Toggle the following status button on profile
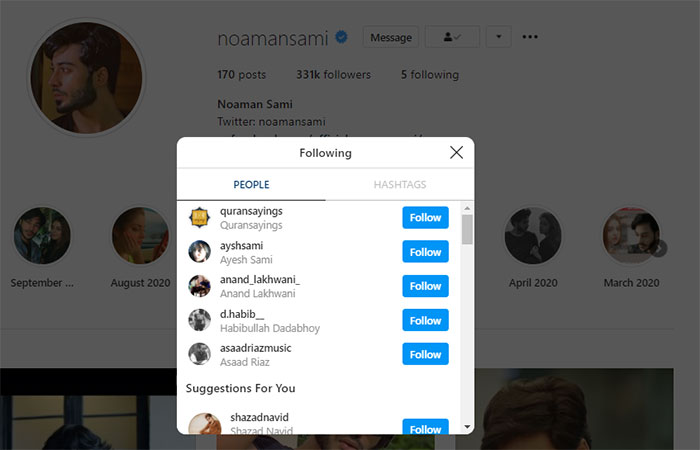 pyautogui.click(x=452, y=38)
